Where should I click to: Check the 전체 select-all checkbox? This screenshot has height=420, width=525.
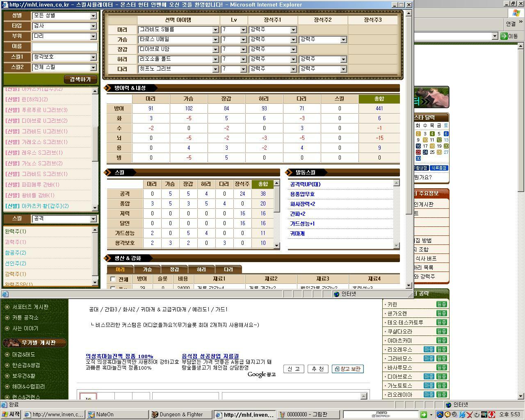click(113, 279)
